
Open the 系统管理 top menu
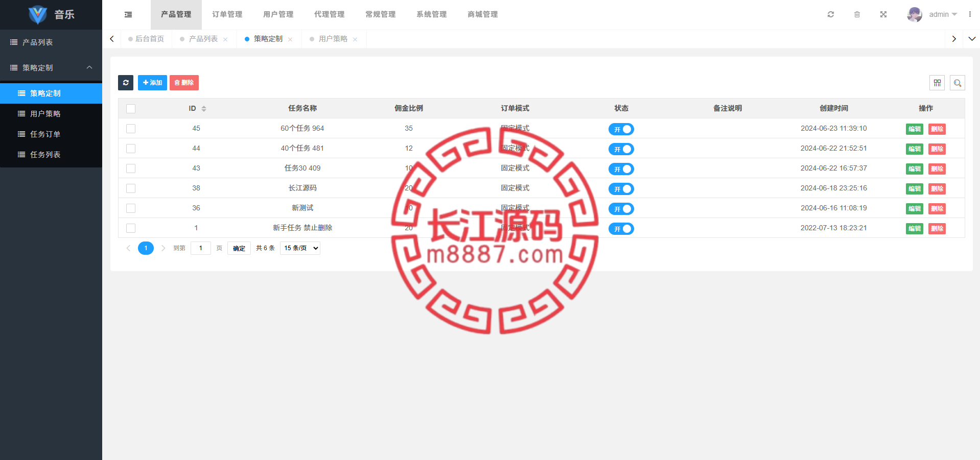[432, 14]
